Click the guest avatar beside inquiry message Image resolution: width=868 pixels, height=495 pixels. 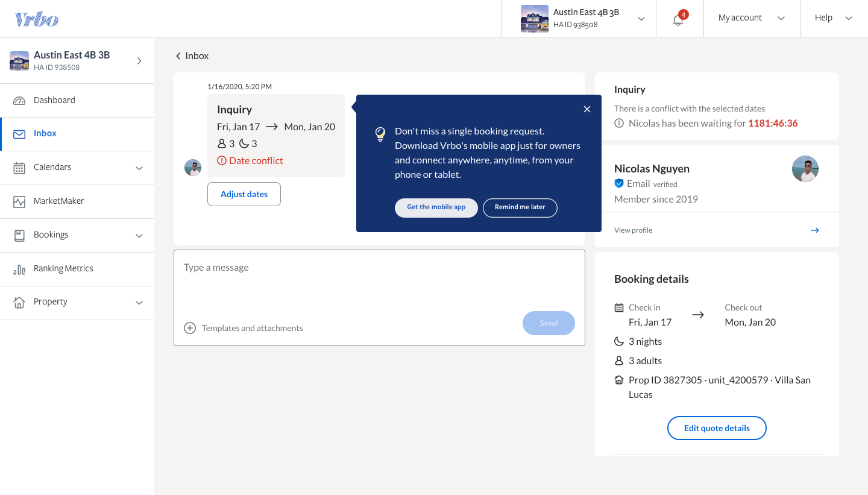coord(193,168)
